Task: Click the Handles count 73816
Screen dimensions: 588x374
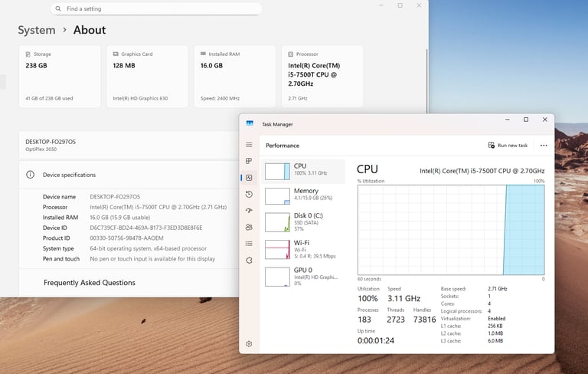Action: pyautogui.click(x=424, y=320)
